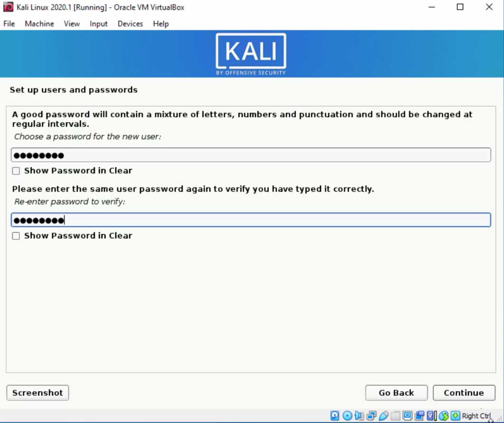Click the "Set up users and passwords" heading
Image resolution: width=504 pixels, height=423 pixels.
tap(74, 90)
